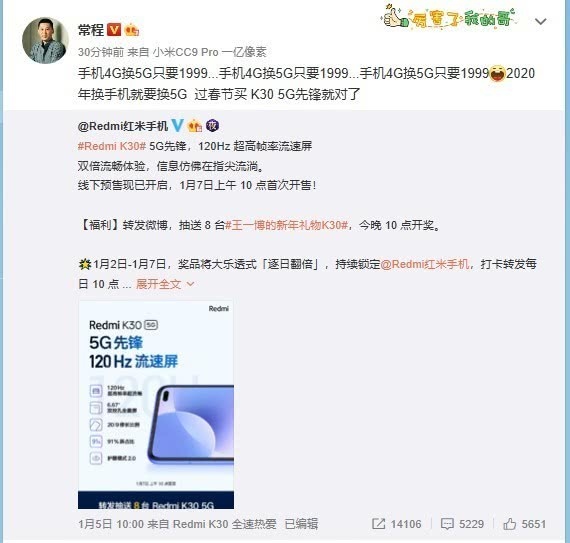Click the 1月5日 10:00 timestamp
The height and width of the screenshot is (543, 570).
[111, 524]
